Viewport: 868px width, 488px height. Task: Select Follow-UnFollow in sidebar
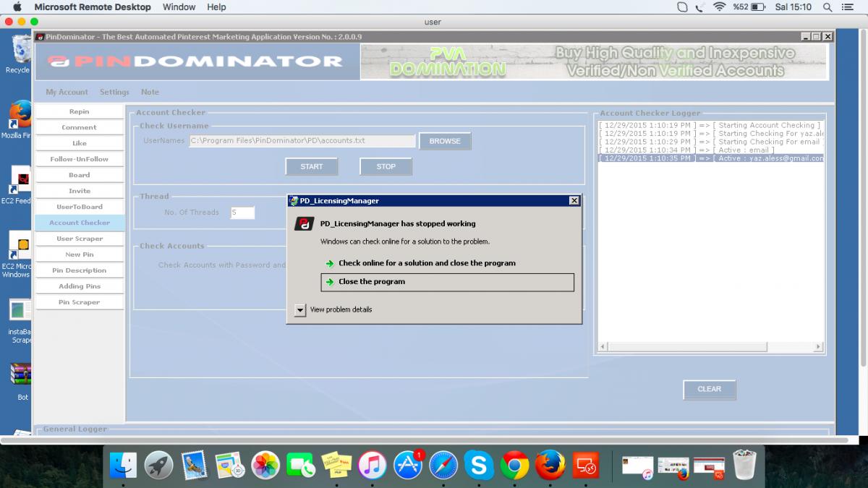coord(80,159)
